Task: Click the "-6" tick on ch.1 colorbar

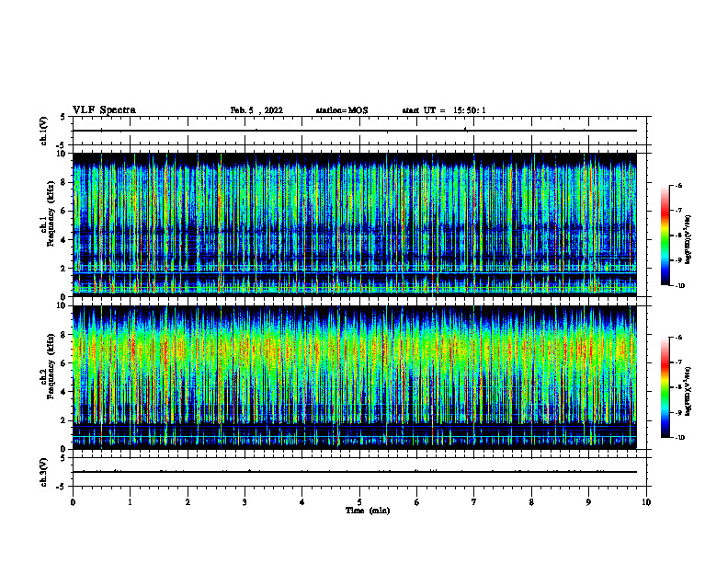Action: tap(678, 185)
